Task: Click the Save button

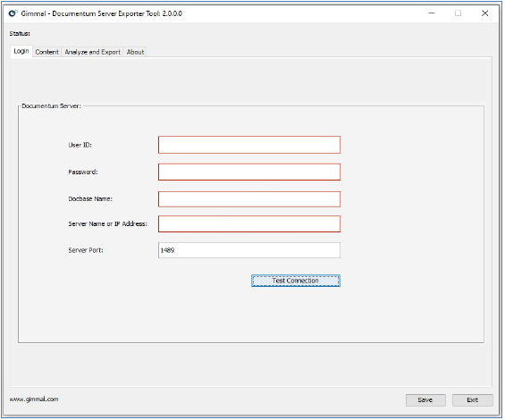Action: pyautogui.click(x=425, y=400)
